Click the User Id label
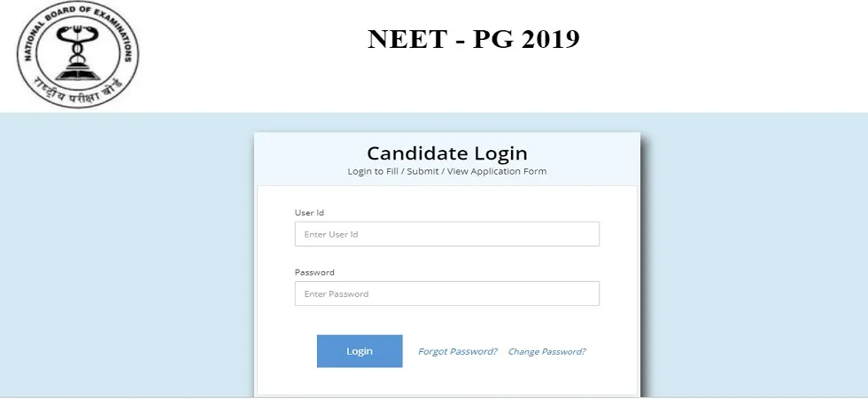The height and width of the screenshot is (399, 868). tap(309, 213)
